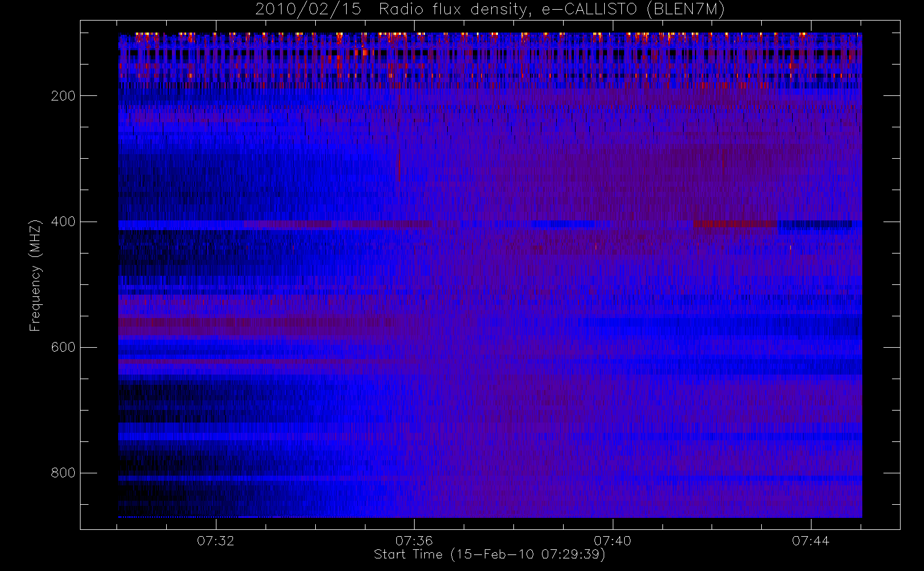Click the 07:44 time tick label

(x=810, y=541)
